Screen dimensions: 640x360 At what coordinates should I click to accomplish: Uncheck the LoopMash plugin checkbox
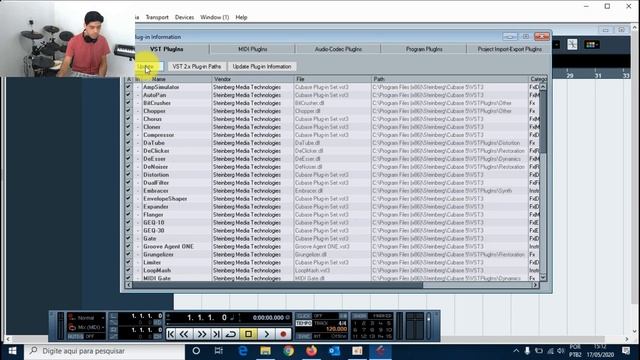pos(128,270)
